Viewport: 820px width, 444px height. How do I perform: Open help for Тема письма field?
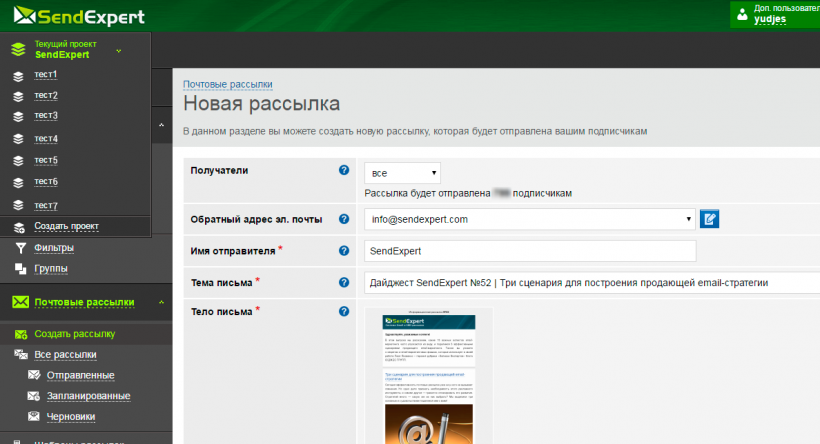pyautogui.click(x=344, y=282)
